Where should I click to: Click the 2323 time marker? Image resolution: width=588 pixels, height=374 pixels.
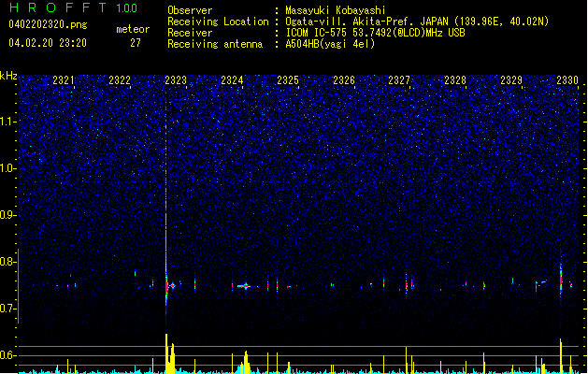[176, 79]
